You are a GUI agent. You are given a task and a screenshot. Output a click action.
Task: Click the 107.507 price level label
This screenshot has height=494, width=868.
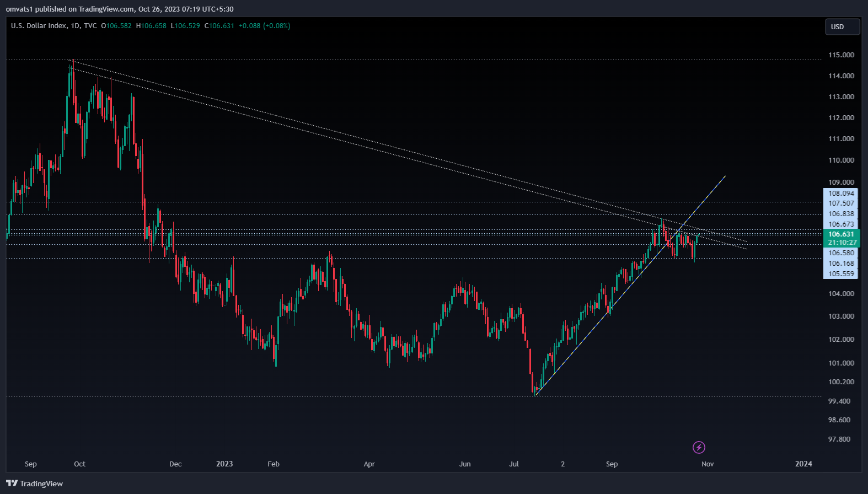(841, 203)
